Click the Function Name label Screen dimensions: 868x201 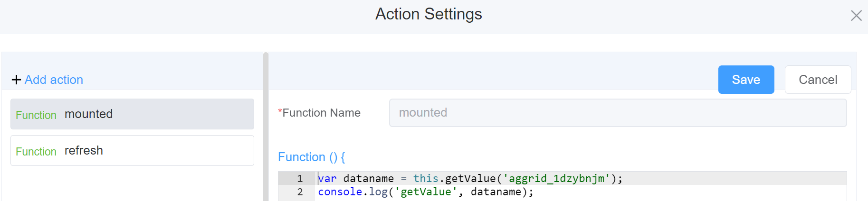[321, 113]
